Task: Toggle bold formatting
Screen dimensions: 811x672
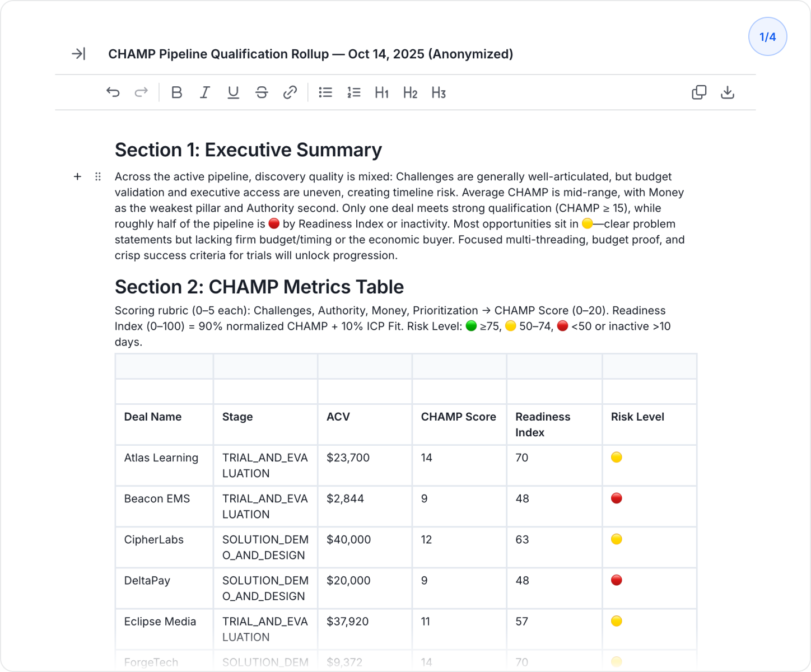Action: pos(176,92)
